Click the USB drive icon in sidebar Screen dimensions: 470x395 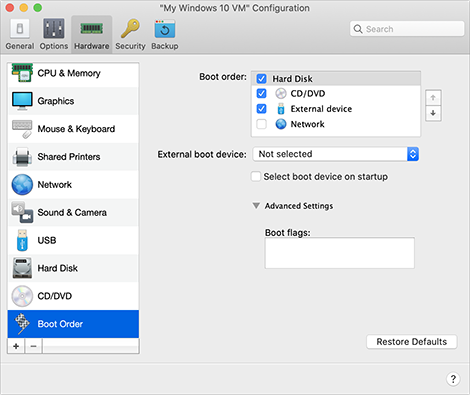(22, 240)
